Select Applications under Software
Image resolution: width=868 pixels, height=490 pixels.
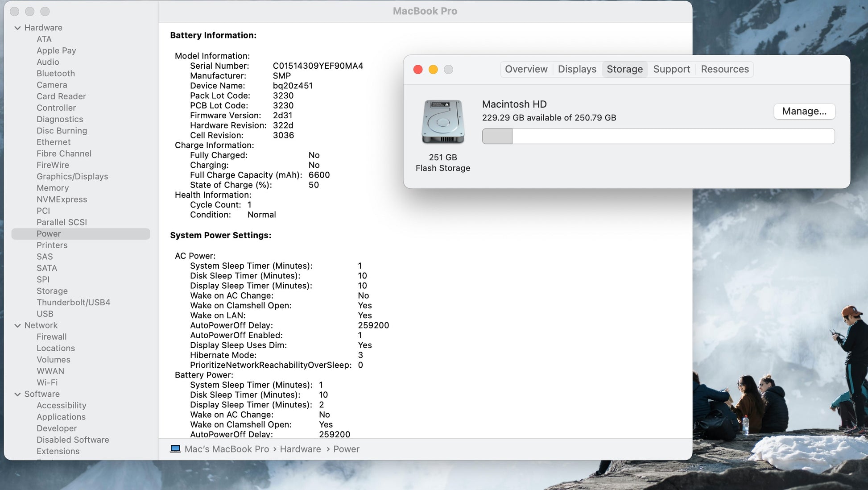tap(61, 417)
